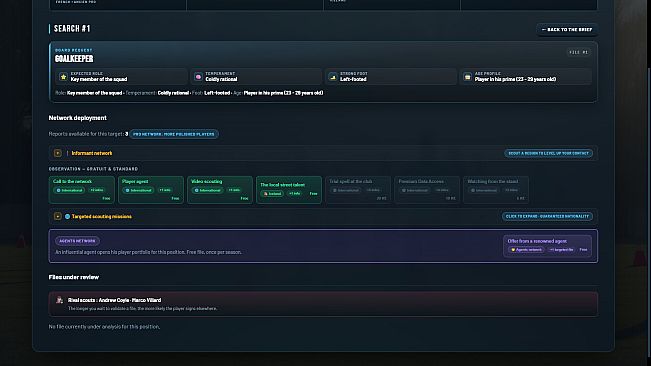Click the Temperament Coldly rational field
The height and width of the screenshot is (366, 651).
pos(256,77)
